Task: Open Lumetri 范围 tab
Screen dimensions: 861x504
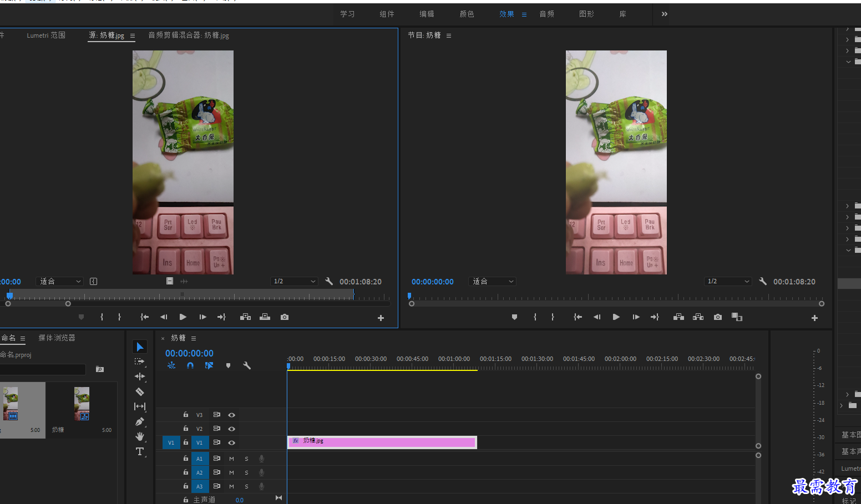Action: (46, 35)
